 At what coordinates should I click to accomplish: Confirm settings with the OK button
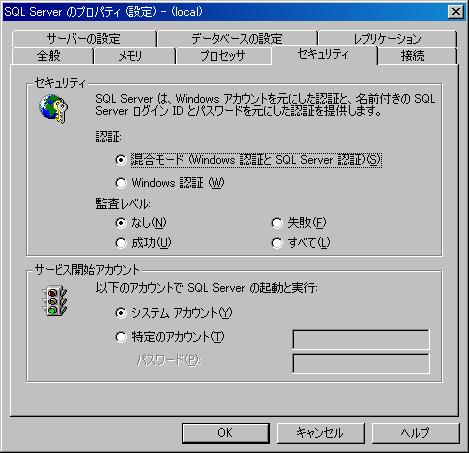pos(226,433)
